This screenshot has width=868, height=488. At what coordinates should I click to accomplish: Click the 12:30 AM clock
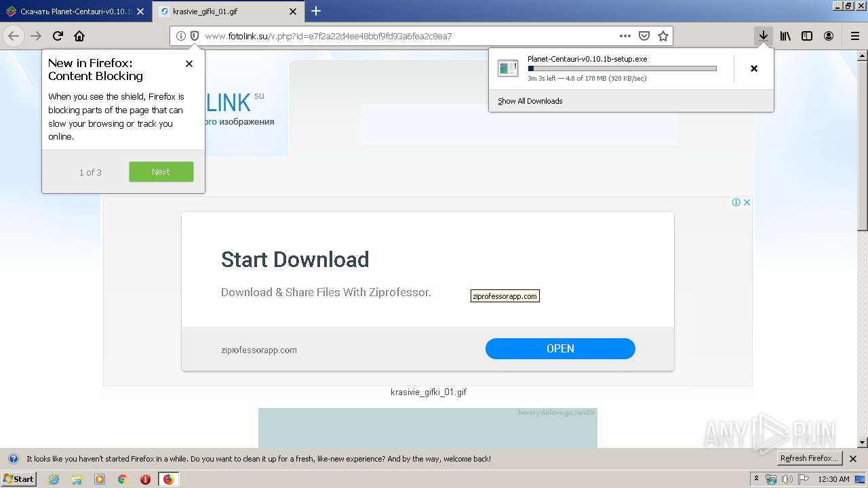833,479
